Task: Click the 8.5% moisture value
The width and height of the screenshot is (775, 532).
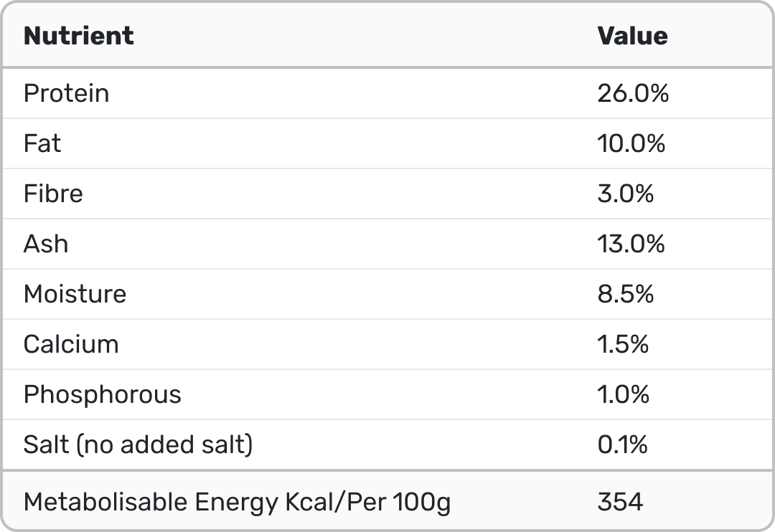Action: click(626, 294)
